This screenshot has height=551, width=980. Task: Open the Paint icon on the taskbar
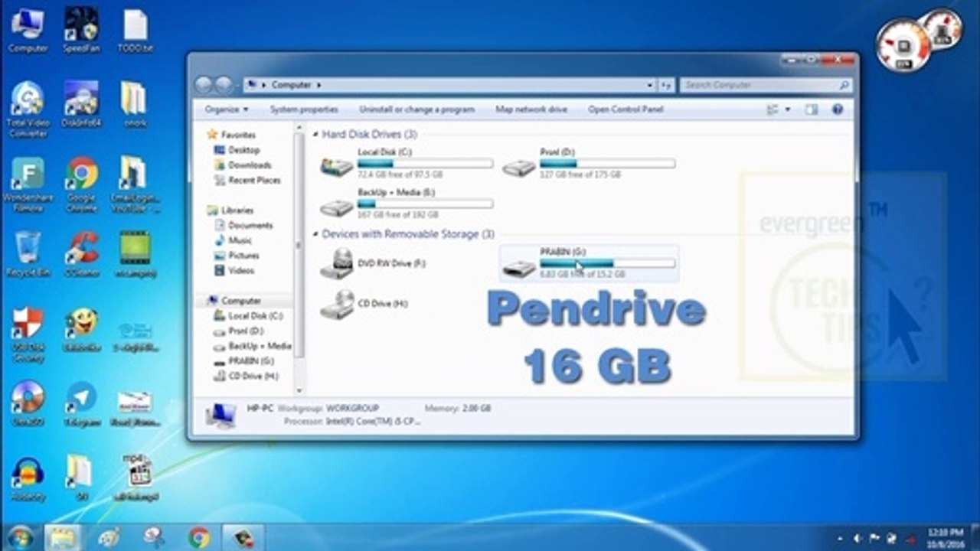click(109, 537)
